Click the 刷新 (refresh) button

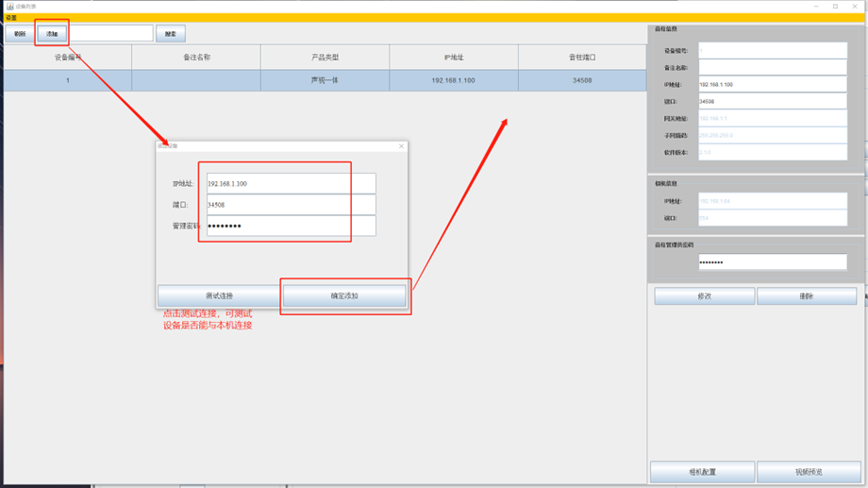20,34
